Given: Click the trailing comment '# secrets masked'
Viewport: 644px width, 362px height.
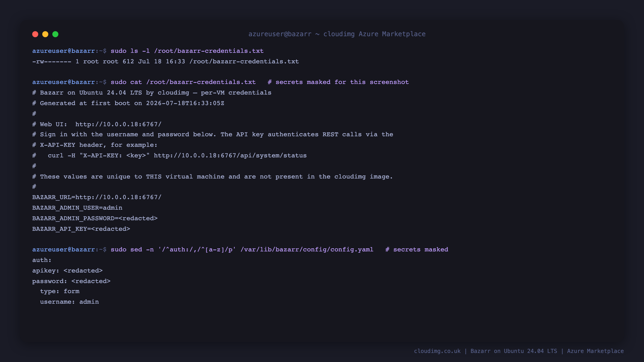Looking at the screenshot, I should [x=417, y=249].
